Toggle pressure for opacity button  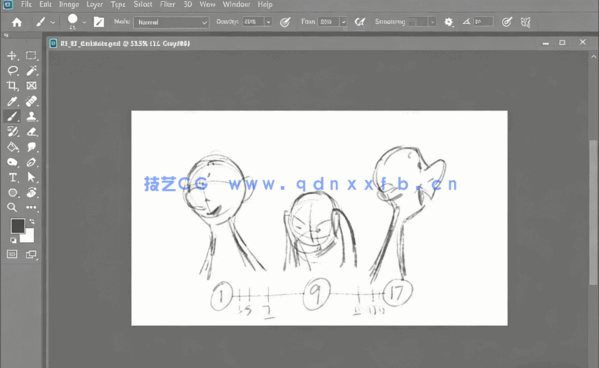tap(285, 22)
